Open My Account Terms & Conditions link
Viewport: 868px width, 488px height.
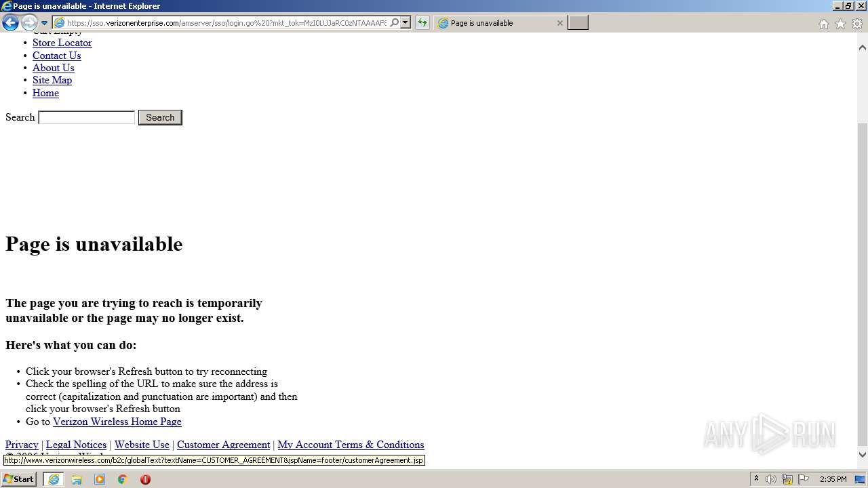pyautogui.click(x=351, y=445)
